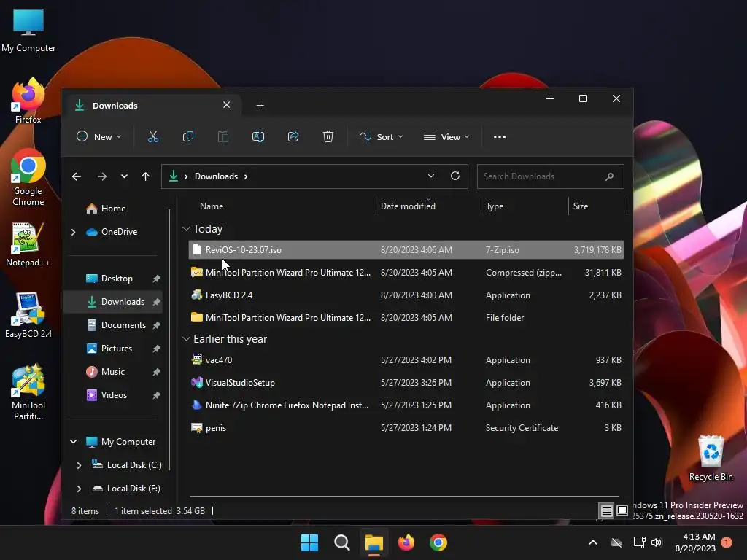The image size is (747, 560).
Task: Launch Chrome from the taskbar
Action: pos(438,542)
